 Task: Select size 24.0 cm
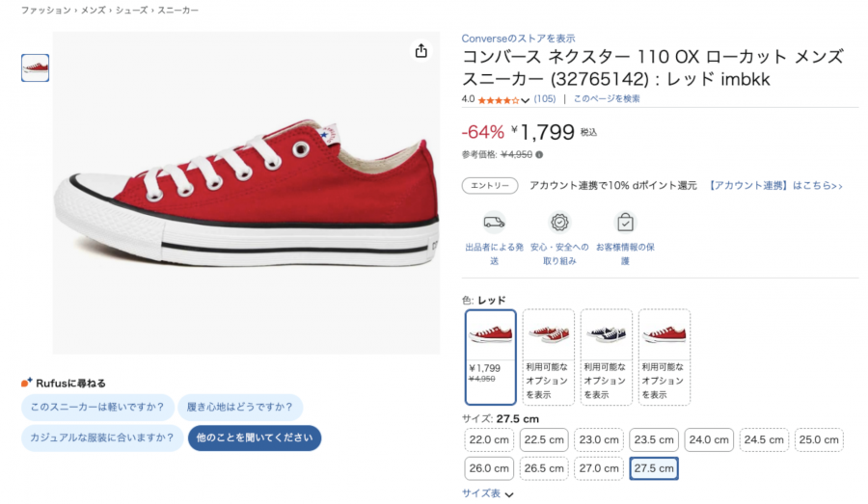pyautogui.click(x=709, y=439)
